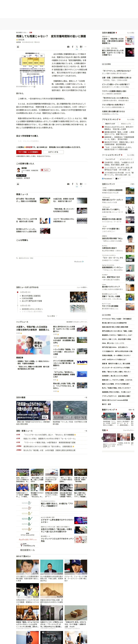Click mail icon below the author section

tap(68, 184)
